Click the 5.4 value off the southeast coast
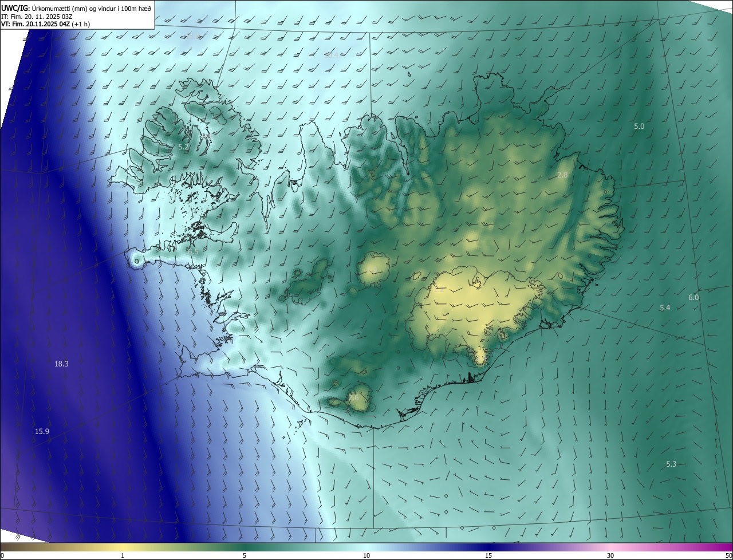 coord(665,308)
